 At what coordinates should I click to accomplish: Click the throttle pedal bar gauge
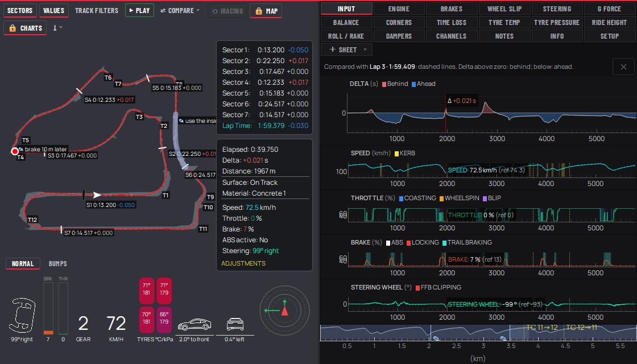63,308
